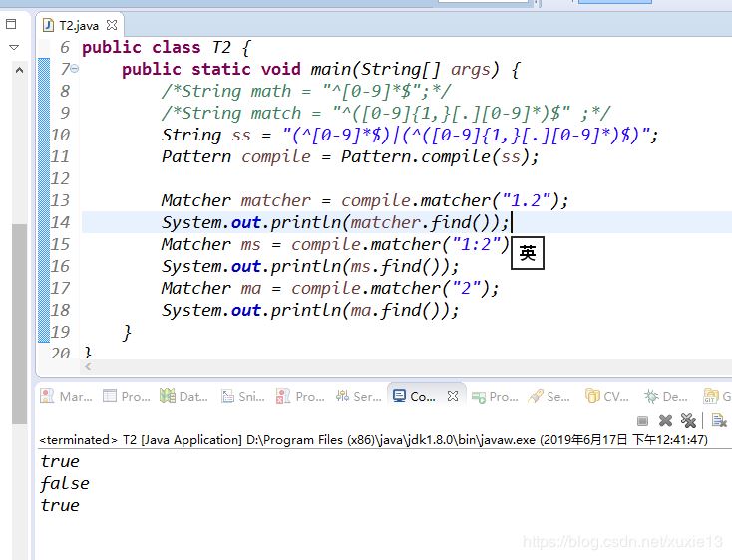Open the T2.java editor tab
732x560 pixels.
click(x=78, y=25)
